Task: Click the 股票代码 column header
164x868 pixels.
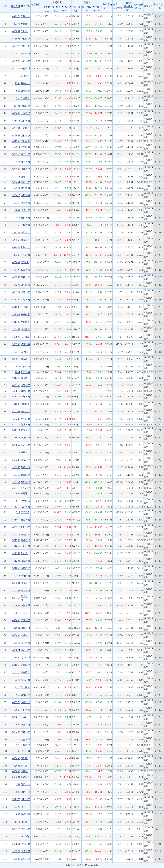Action: (x=15, y=6)
